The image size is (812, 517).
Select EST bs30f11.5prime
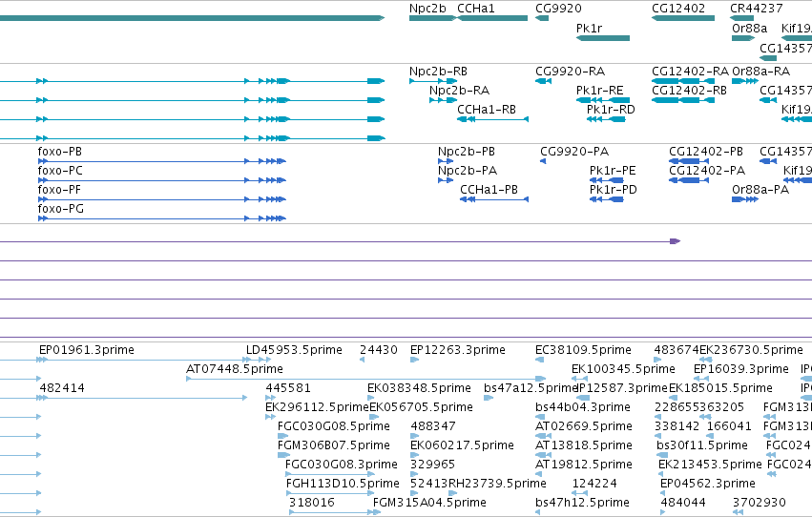(702, 446)
